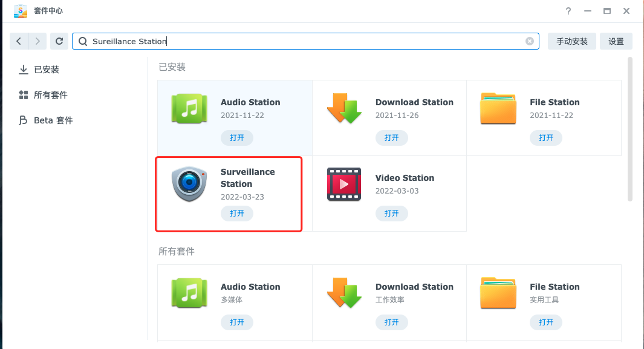Screen dimensions: 644x349
Task: Open Surveillance Station with 打开
Action: pyautogui.click(x=237, y=214)
